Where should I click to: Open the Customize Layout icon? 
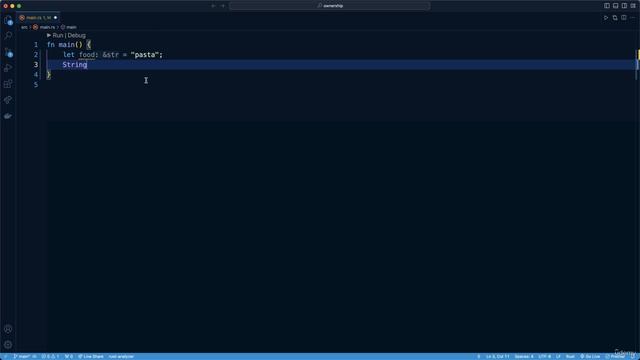tap(633, 6)
